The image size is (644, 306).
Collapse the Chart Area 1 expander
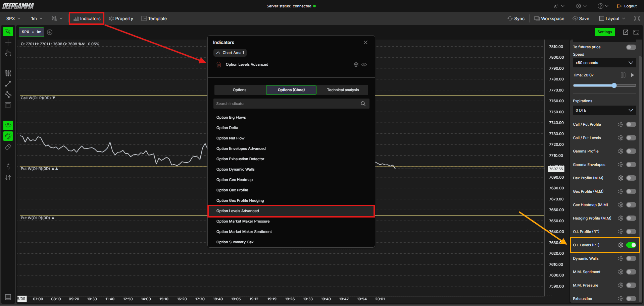click(230, 53)
